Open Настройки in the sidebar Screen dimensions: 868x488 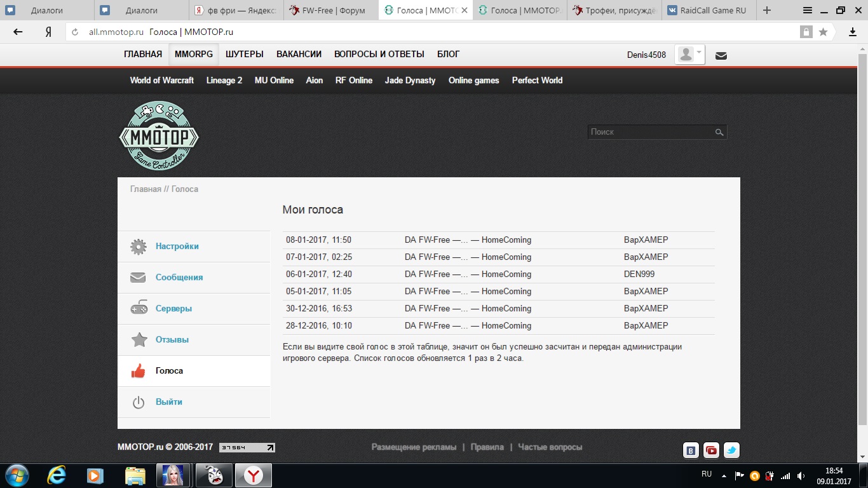pos(177,247)
